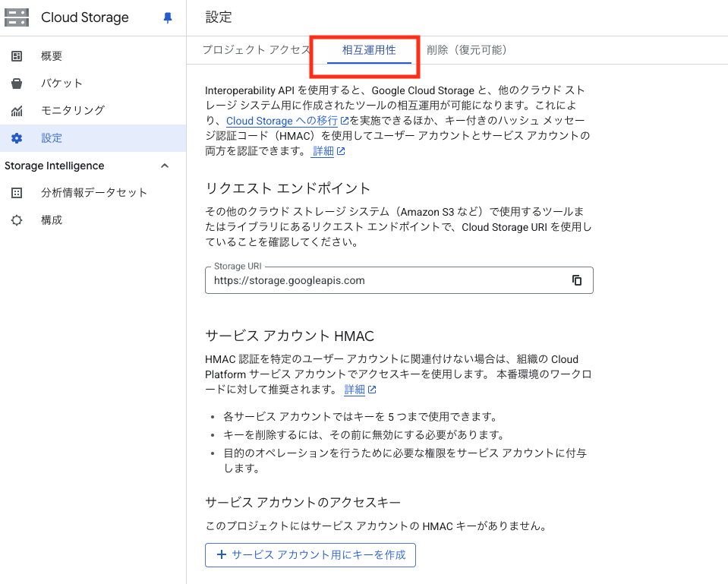Screen dimensions: 728x584
Task: Click the モニタリング chart icon in sidebar
Action: 17,111
